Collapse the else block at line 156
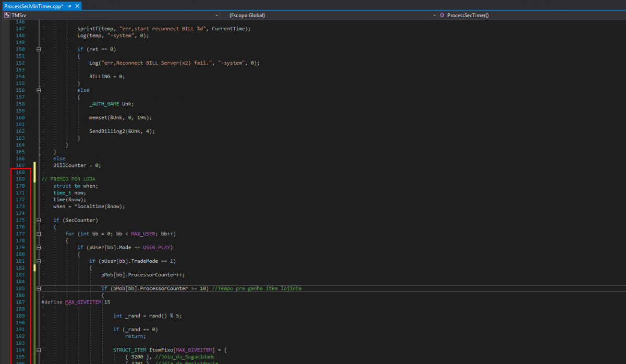 (38, 90)
